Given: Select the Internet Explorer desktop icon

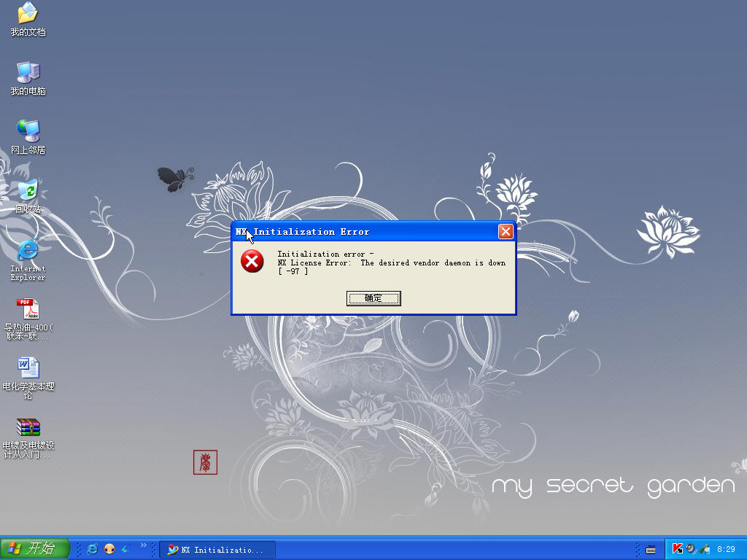Looking at the screenshot, I should tap(28, 260).
